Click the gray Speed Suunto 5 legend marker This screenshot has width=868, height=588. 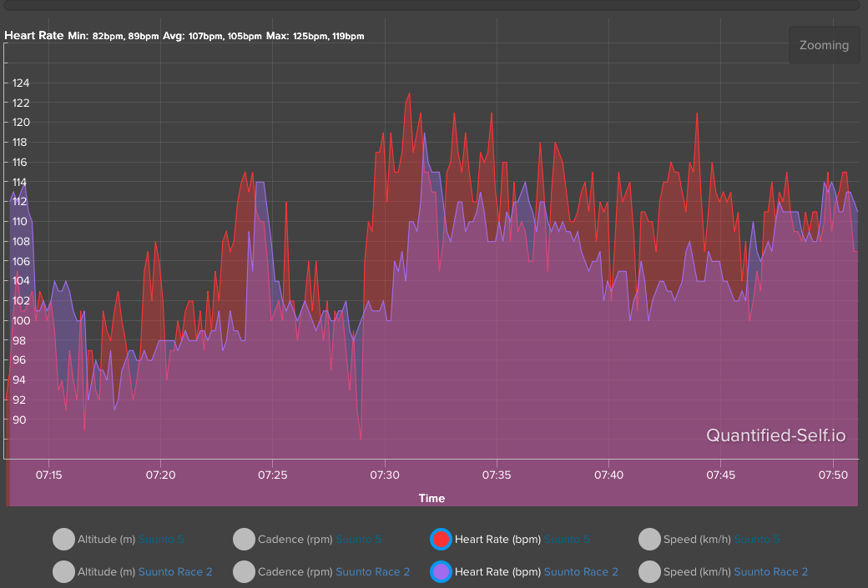(x=649, y=540)
